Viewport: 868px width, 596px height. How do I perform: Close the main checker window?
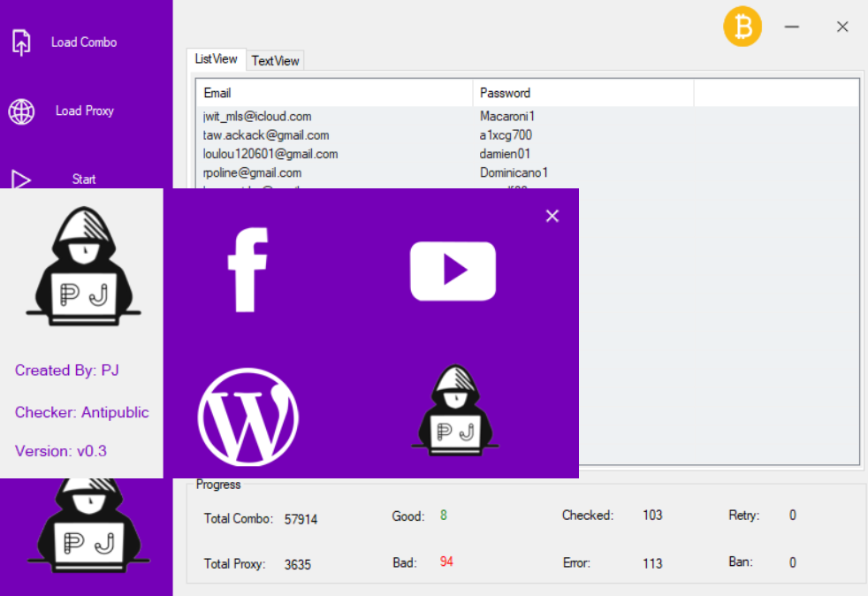click(x=842, y=27)
